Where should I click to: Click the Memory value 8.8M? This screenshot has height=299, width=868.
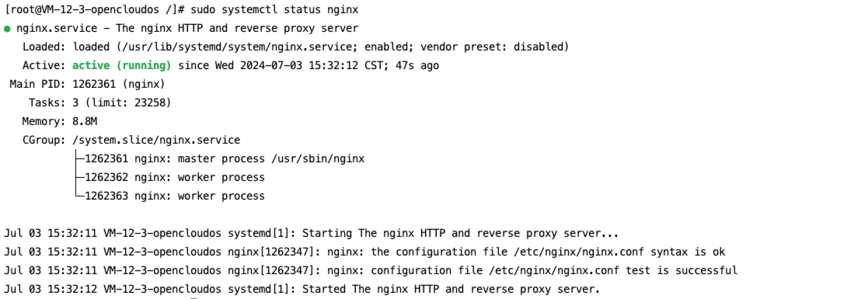pyautogui.click(x=85, y=121)
